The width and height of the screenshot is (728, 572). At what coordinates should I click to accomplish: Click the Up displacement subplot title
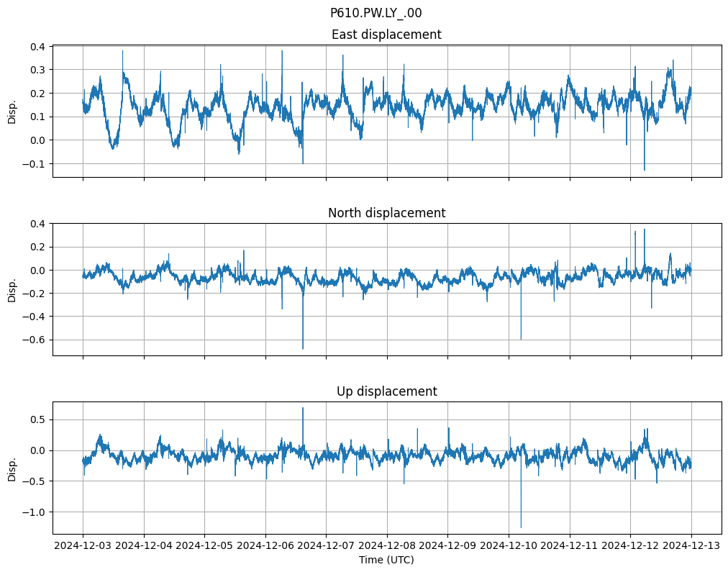point(386,391)
